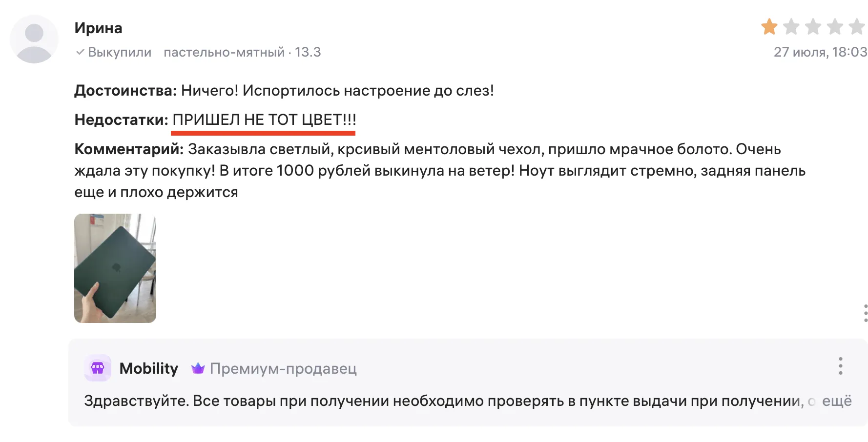Click the Выкупили purchase-confirmed label

(119, 52)
